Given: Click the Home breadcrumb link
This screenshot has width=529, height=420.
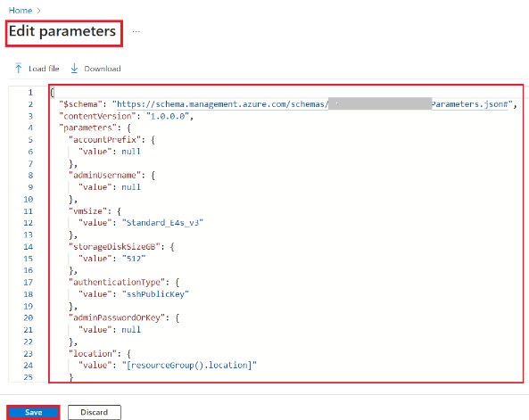Looking at the screenshot, I should coord(21,11).
